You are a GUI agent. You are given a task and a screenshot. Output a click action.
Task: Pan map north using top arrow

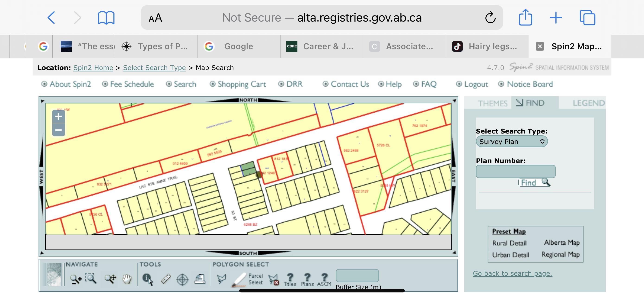click(x=248, y=100)
